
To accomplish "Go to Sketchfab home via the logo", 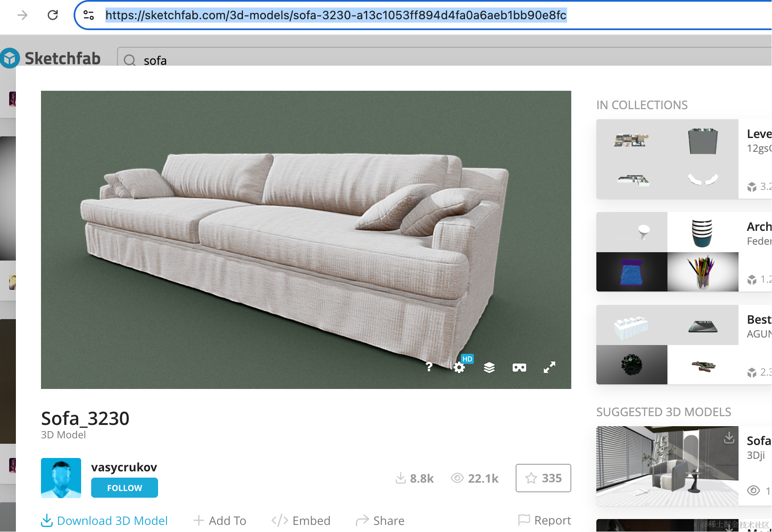I will (51, 58).
